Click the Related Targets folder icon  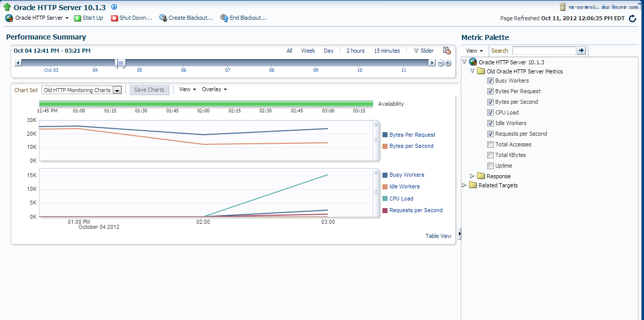pyautogui.click(x=473, y=185)
